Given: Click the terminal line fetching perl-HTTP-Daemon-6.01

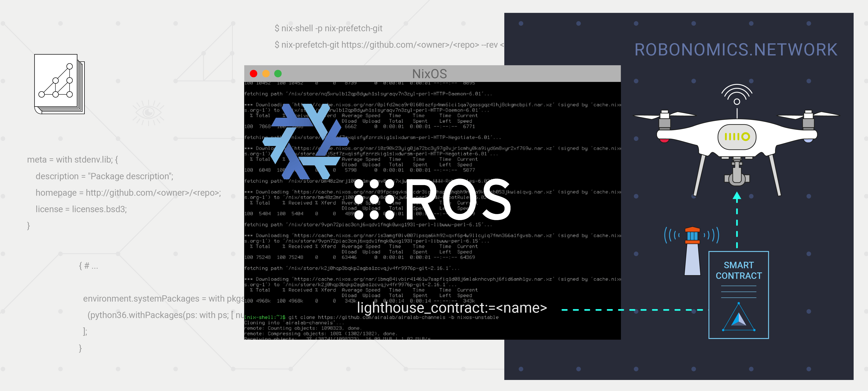Looking at the screenshot, I should point(368,94).
